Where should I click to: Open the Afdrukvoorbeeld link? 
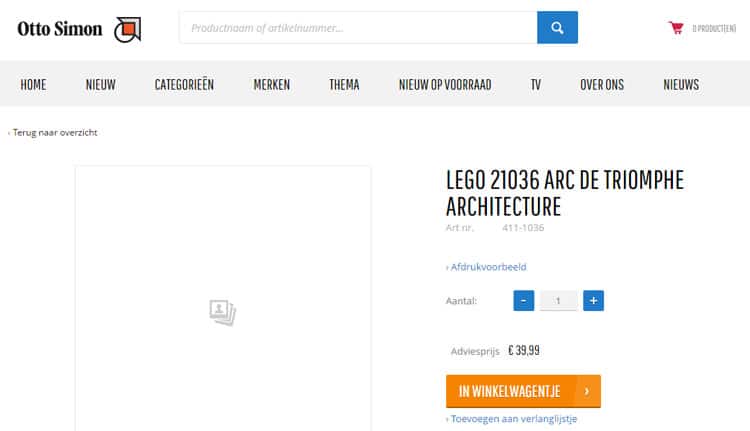488,267
